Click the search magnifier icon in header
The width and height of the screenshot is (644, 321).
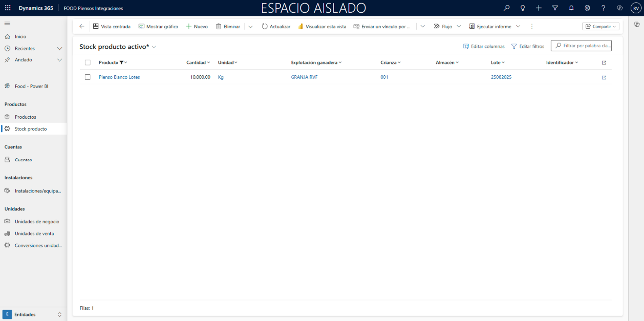(506, 8)
